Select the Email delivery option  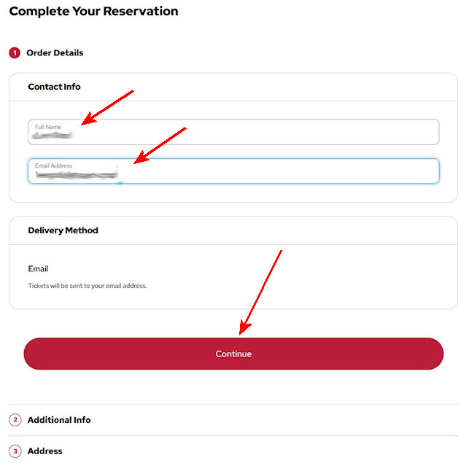tap(38, 269)
